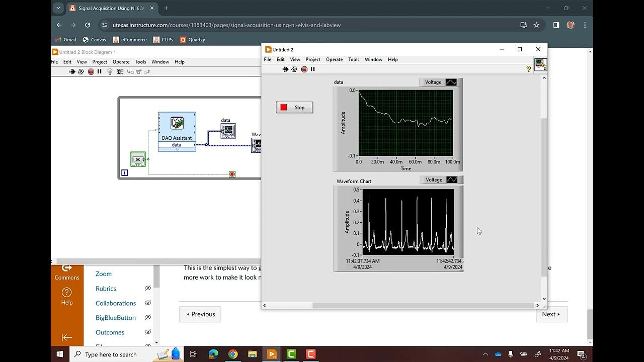
Task: Select the OK boolean stop terminal
Action: click(x=138, y=159)
